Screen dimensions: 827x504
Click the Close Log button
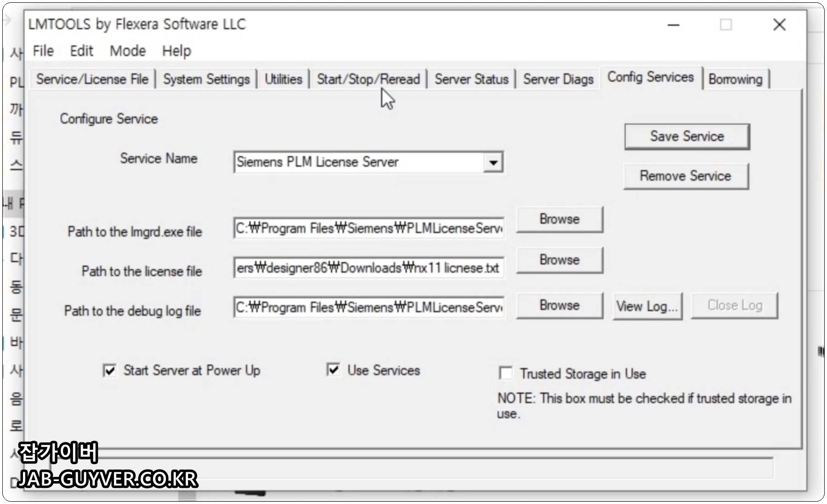735,305
